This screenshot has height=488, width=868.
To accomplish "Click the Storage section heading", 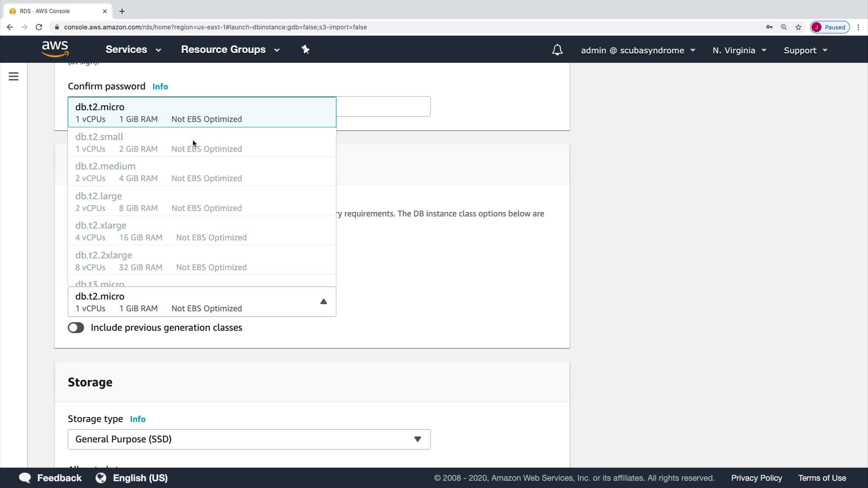I will (x=90, y=382).
